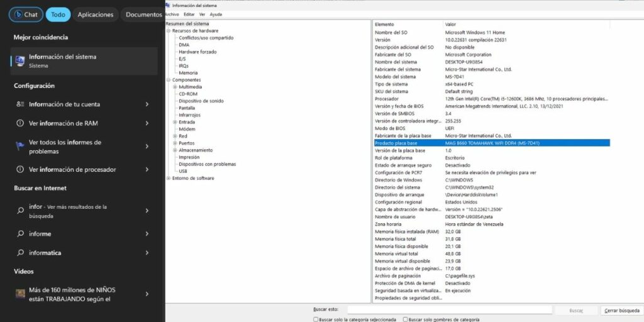Select Procesador row in details list
644x322 pixels.
pos(492,99)
